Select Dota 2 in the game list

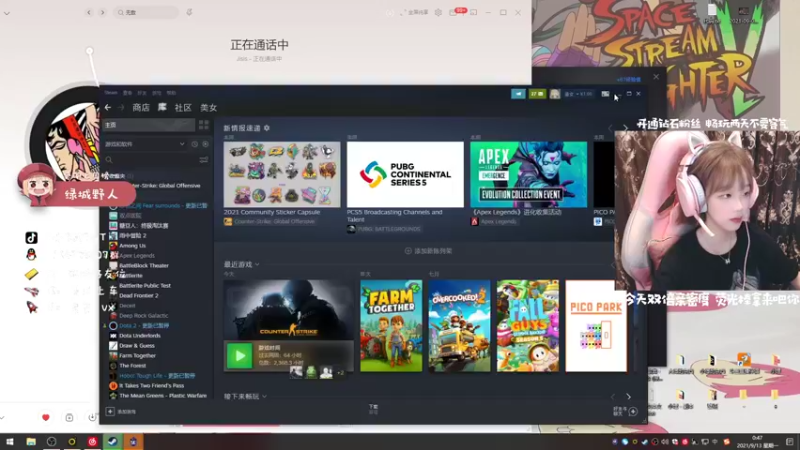143,326
